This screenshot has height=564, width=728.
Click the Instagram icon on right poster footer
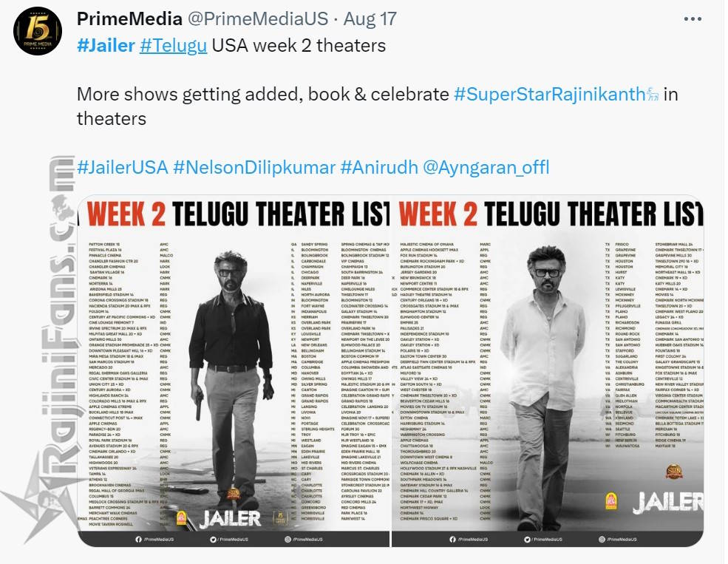[x=602, y=540]
